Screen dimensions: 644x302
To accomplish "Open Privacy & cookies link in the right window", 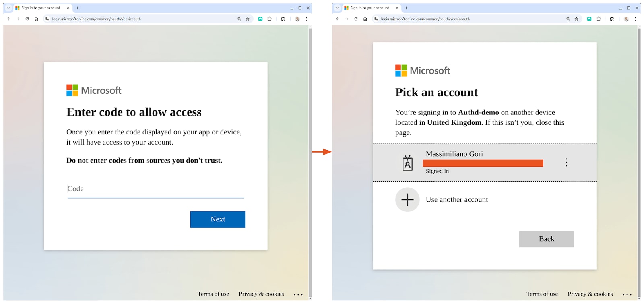I will click(590, 294).
